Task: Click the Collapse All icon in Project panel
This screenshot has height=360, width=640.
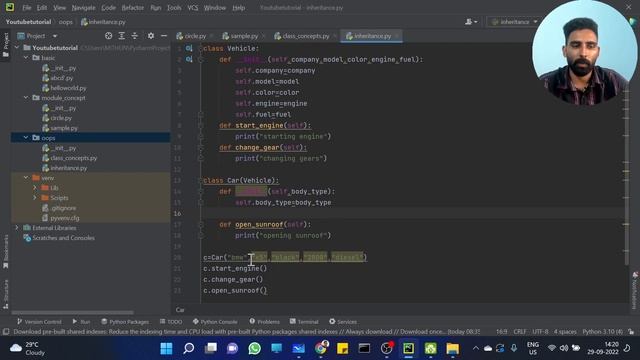Action: pos(135,36)
